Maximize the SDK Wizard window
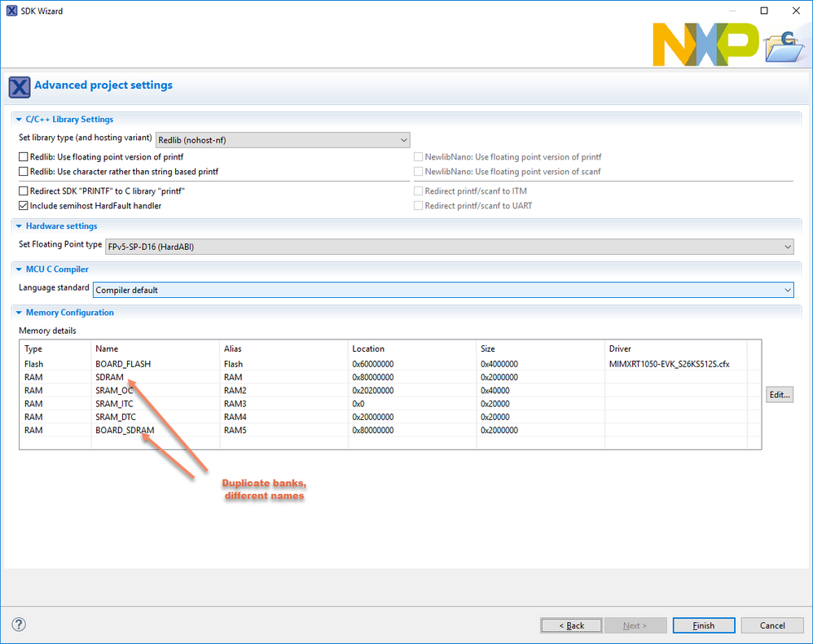 pyautogui.click(x=764, y=11)
